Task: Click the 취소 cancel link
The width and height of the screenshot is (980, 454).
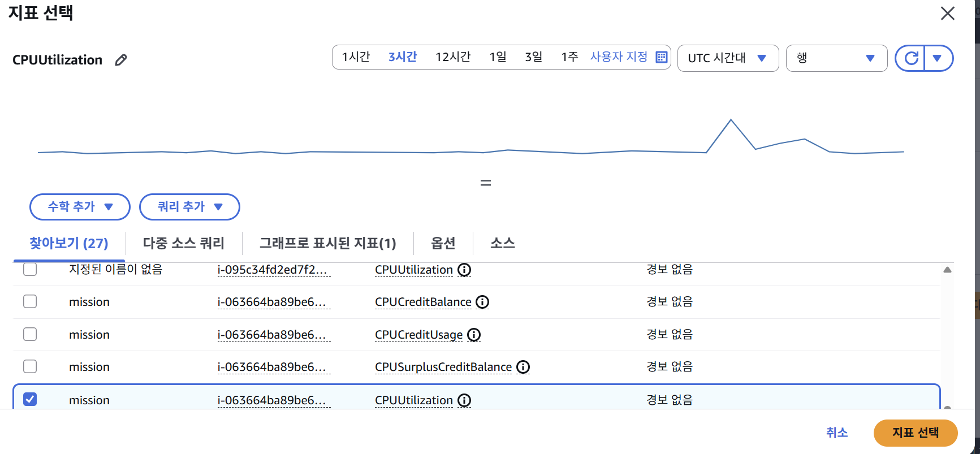Action: tap(836, 433)
